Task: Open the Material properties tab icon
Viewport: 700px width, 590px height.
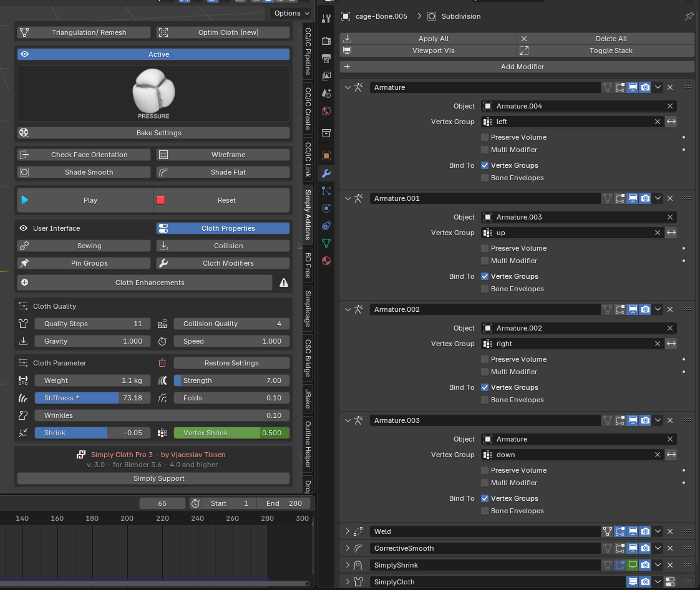Action: [x=326, y=260]
